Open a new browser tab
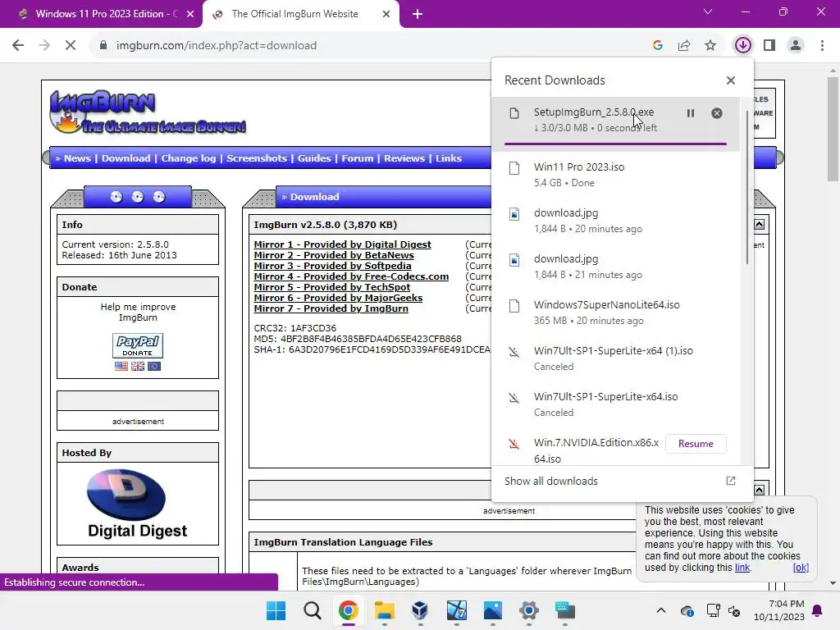The height and width of the screenshot is (630, 840). click(x=418, y=15)
